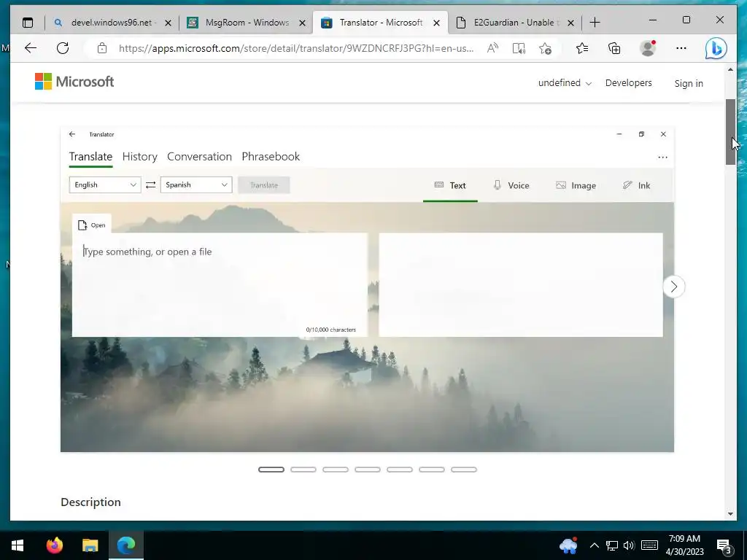747x560 pixels.
Task: Close the E2Guardian tab
Action: point(571,23)
